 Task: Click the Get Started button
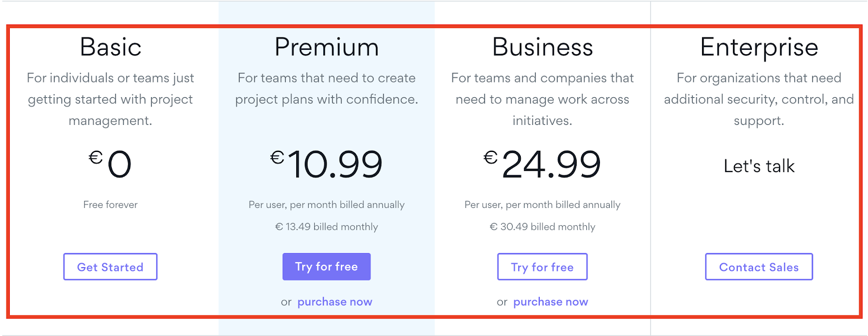point(110,267)
